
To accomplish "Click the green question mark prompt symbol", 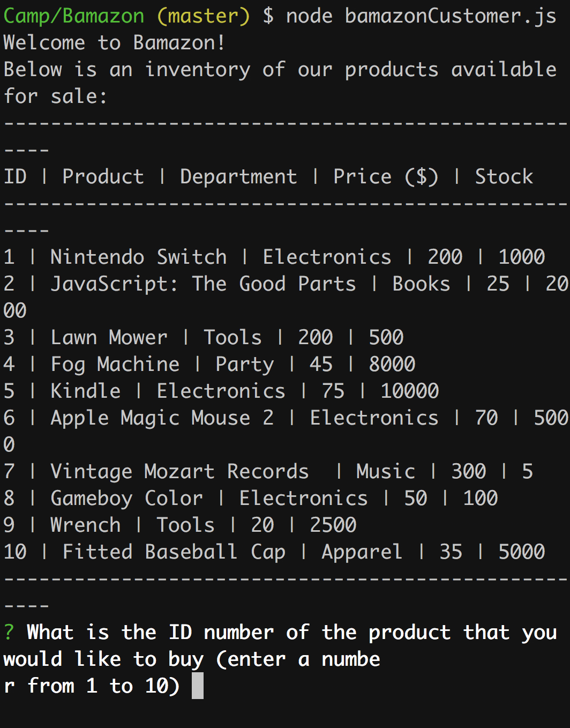I will pos(9,633).
